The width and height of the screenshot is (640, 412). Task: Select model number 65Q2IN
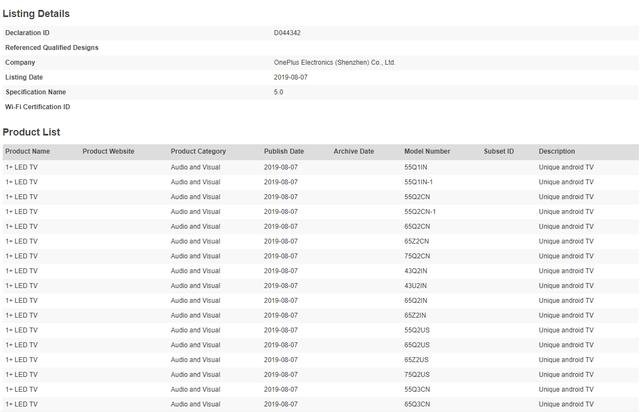(416, 301)
